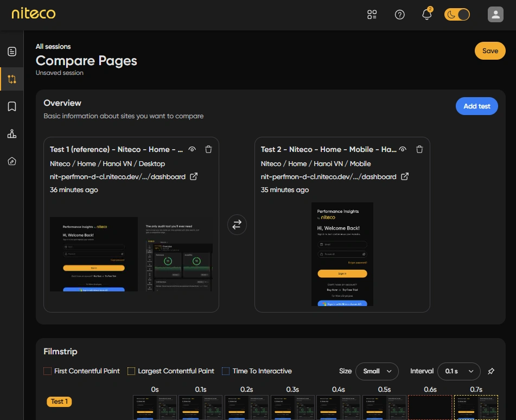Go back to All sessions

click(x=53, y=47)
